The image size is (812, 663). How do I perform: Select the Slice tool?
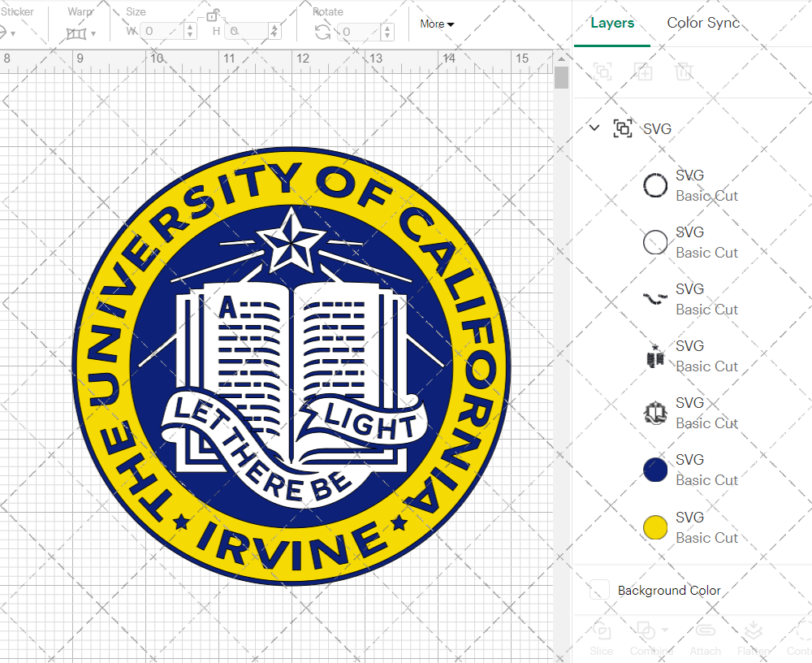coord(601,638)
